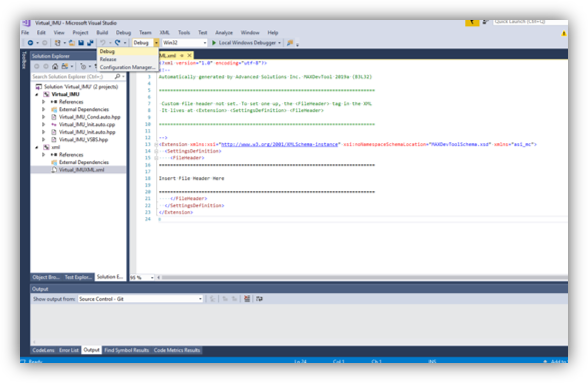This screenshot has width=588, height=383.
Task: Click Local Windows Debugger button
Action: click(246, 43)
